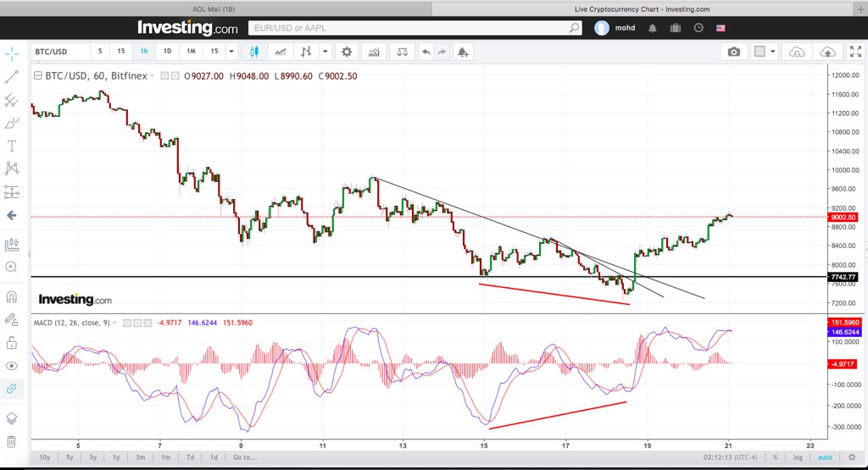Open the BTC/USD series dropdown arrow

click(x=152, y=76)
